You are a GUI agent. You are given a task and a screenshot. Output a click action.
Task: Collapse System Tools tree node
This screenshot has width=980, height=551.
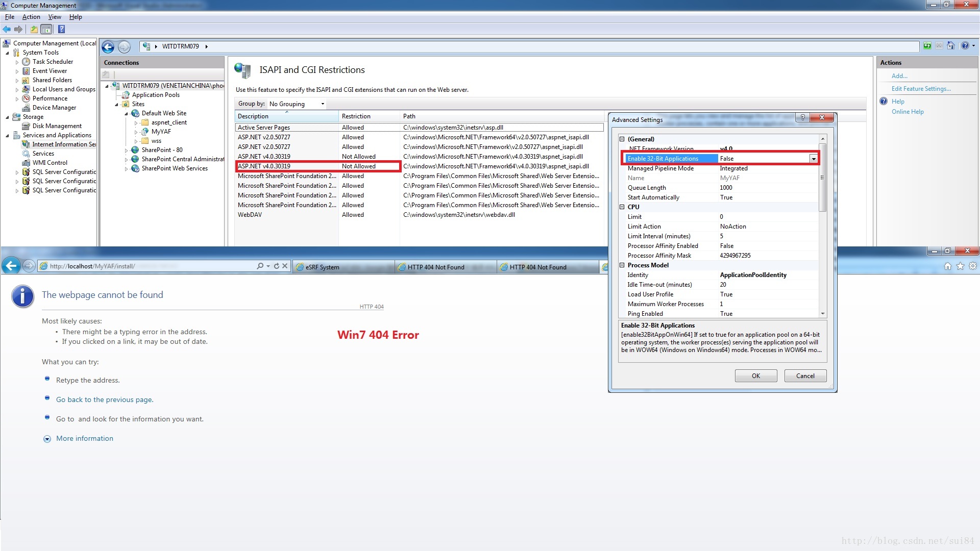[x=7, y=53]
